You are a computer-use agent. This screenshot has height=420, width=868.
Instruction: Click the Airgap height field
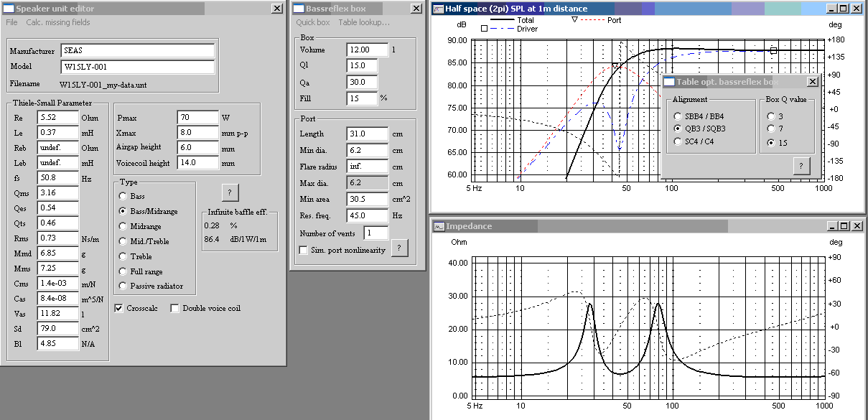pyautogui.click(x=197, y=147)
